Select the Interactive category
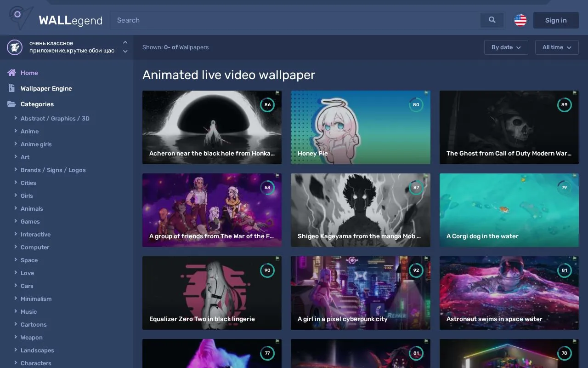The width and height of the screenshot is (588, 368). pos(36,234)
